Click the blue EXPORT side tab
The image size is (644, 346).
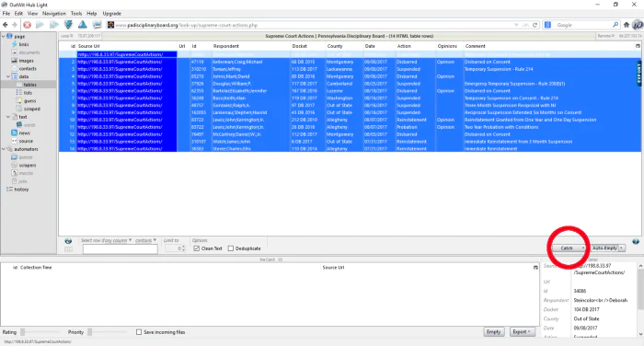tap(638, 74)
